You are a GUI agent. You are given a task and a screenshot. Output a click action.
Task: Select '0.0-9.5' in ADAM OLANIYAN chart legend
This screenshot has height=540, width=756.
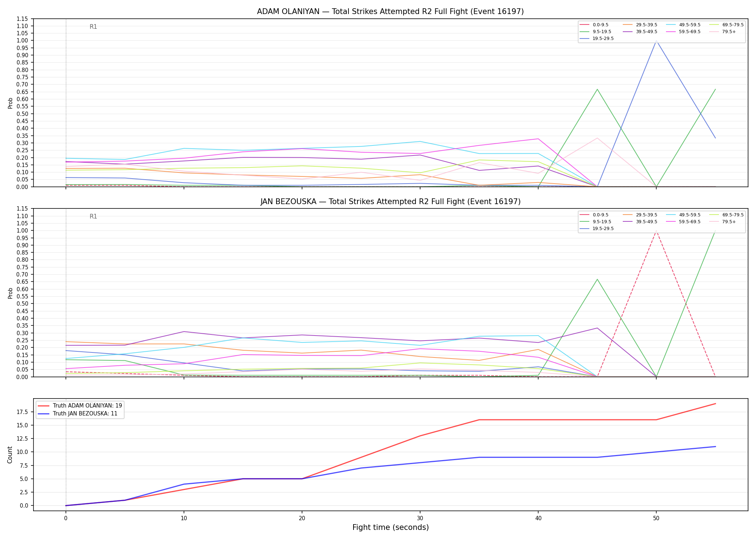click(594, 25)
